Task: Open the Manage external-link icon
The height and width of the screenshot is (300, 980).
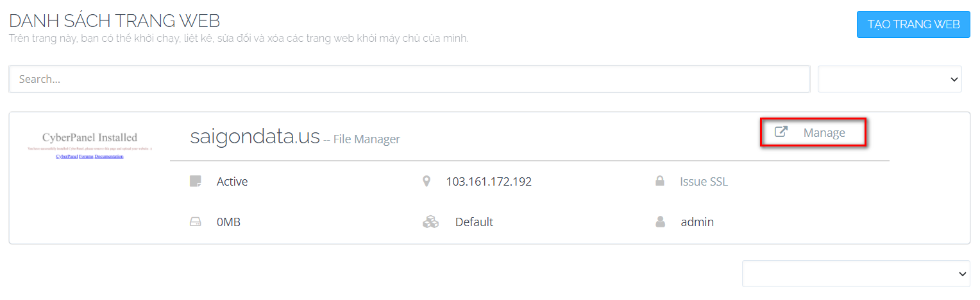Action: click(x=781, y=132)
